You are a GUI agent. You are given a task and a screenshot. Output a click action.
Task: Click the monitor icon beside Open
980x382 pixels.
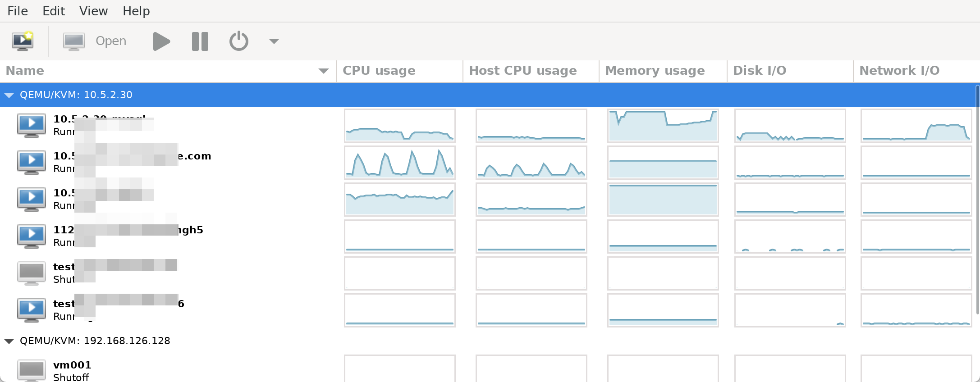click(74, 41)
